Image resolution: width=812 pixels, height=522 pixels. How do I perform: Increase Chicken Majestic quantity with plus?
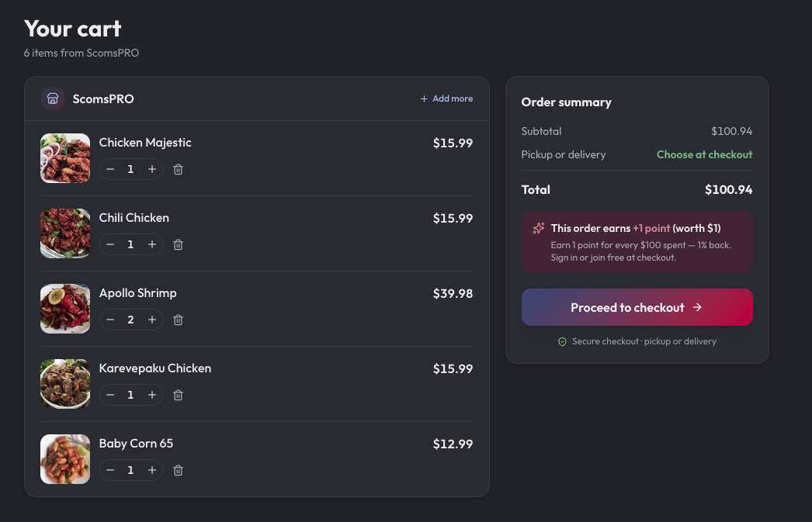151,169
